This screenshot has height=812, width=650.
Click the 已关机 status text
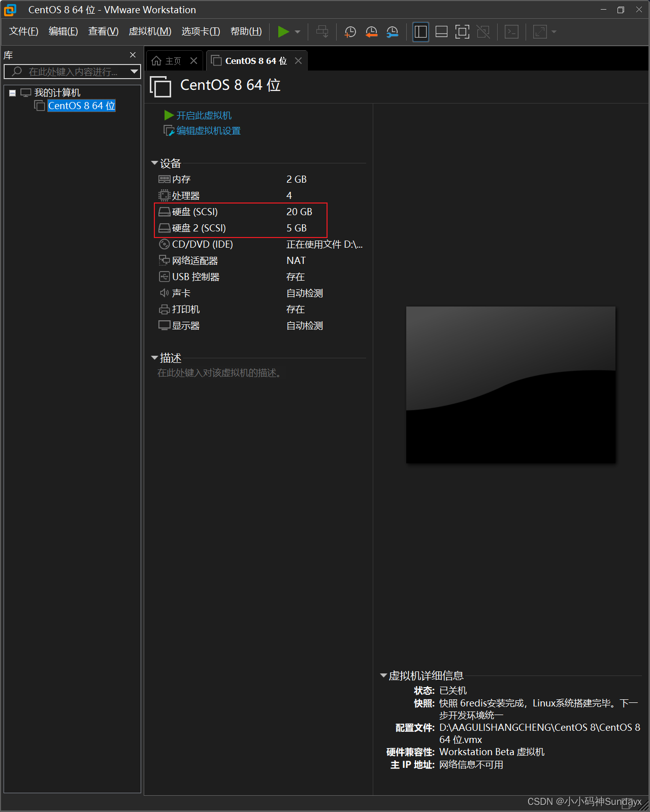453,691
